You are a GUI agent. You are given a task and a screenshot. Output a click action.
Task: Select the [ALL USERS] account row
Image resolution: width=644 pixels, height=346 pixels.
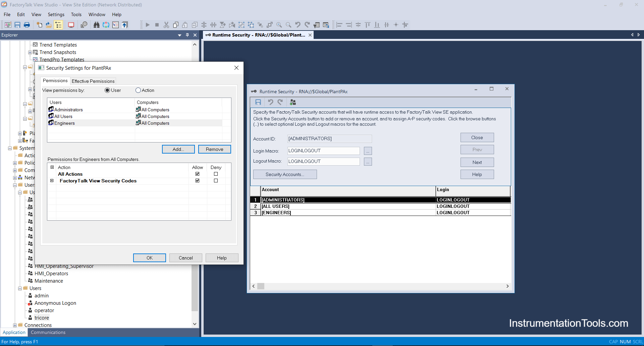tap(380, 206)
